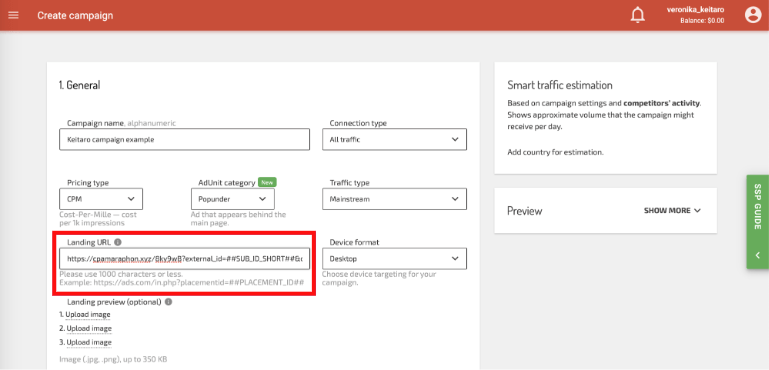This screenshot has height=370, width=769.
Task: Open the Traffic type Mainstream dropdown
Action: (394, 199)
